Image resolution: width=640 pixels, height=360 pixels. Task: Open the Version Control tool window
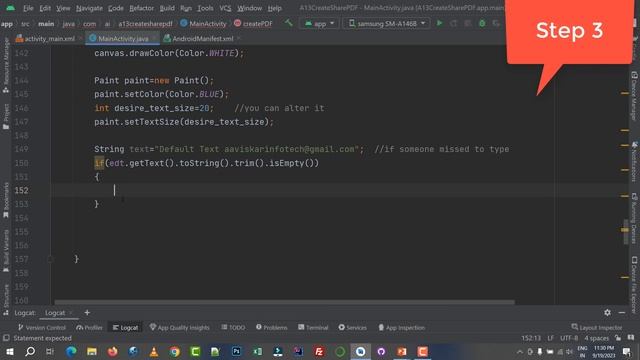pyautogui.click(x=42, y=327)
